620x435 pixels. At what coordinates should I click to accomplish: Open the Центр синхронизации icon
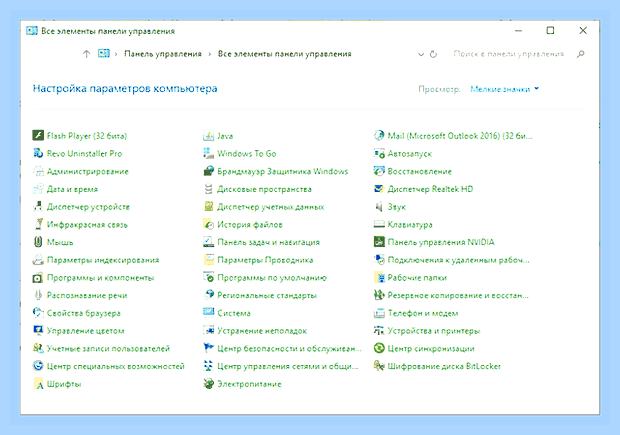pos(379,348)
